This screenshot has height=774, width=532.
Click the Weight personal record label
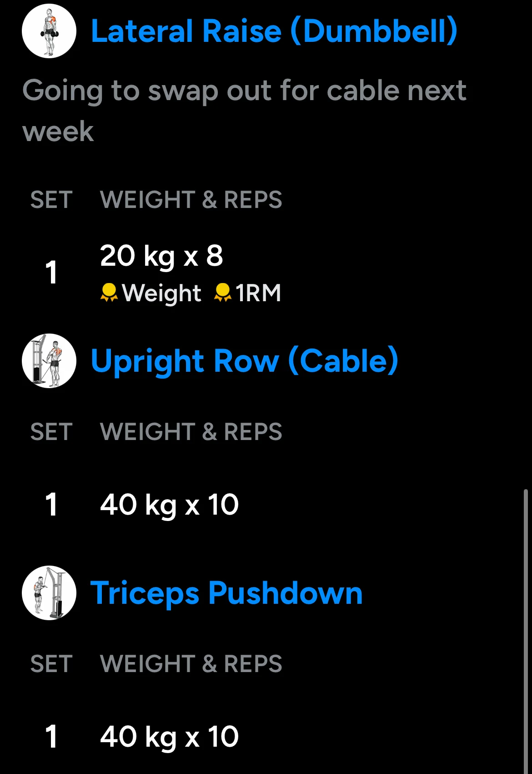tap(161, 293)
